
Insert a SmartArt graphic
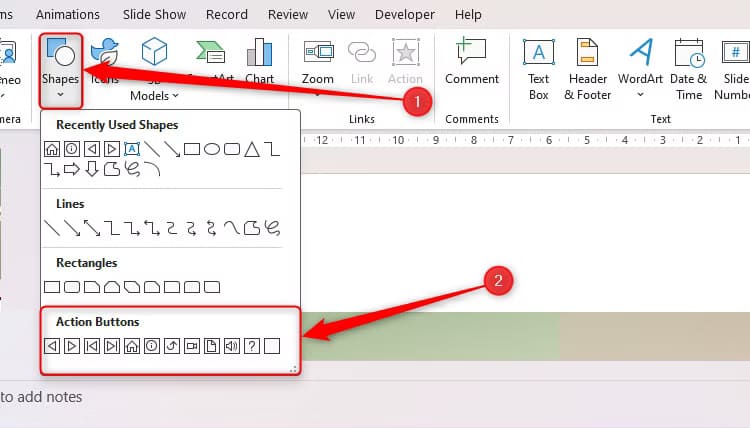click(x=210, y=61)
